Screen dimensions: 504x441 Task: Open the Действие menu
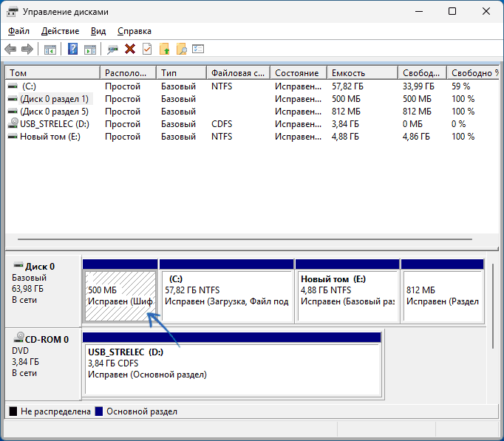click(x=60, y=31)
